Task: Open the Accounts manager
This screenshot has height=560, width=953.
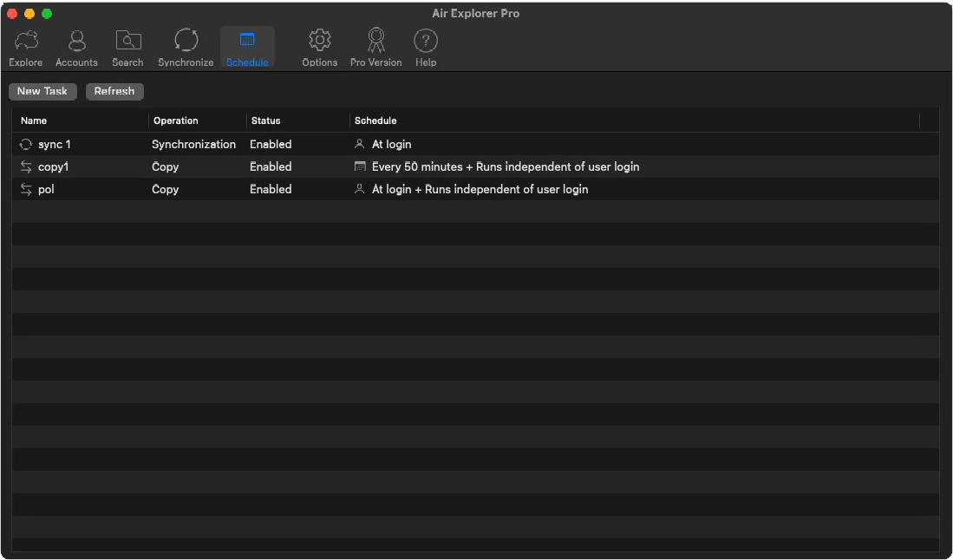Action: [76, 47]
